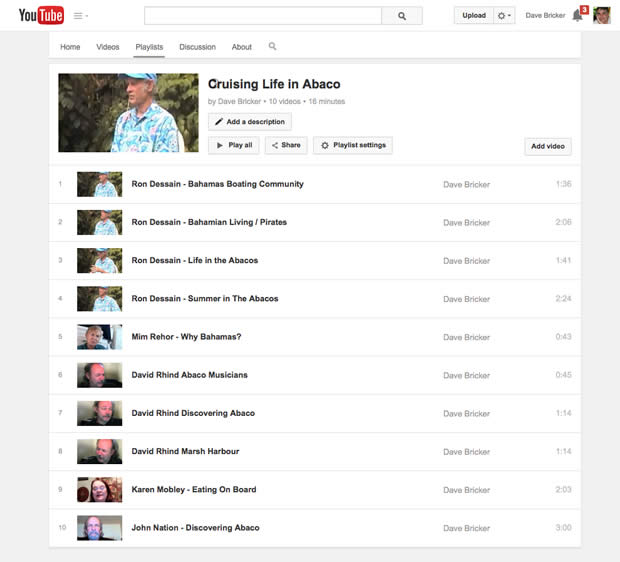This screenshot has width=620, height=562.
Task: Open the Discussion tab
Action: pos(197,47)
